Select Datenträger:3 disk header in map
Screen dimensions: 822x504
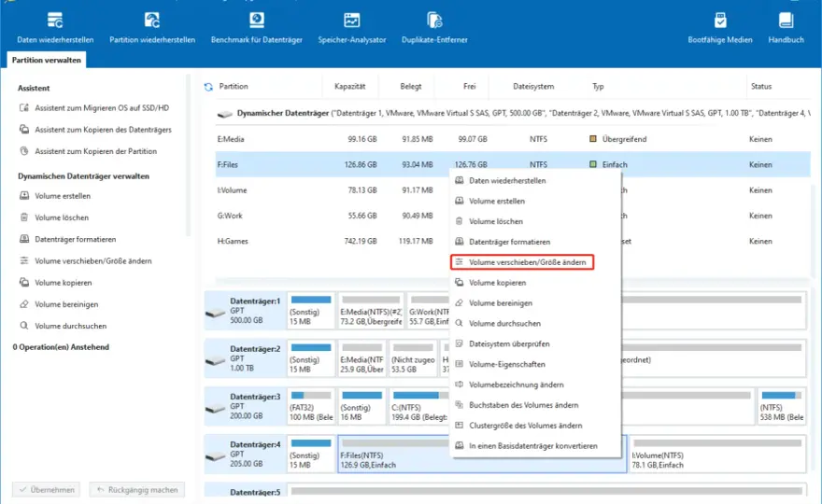click(x=246, y=406)
